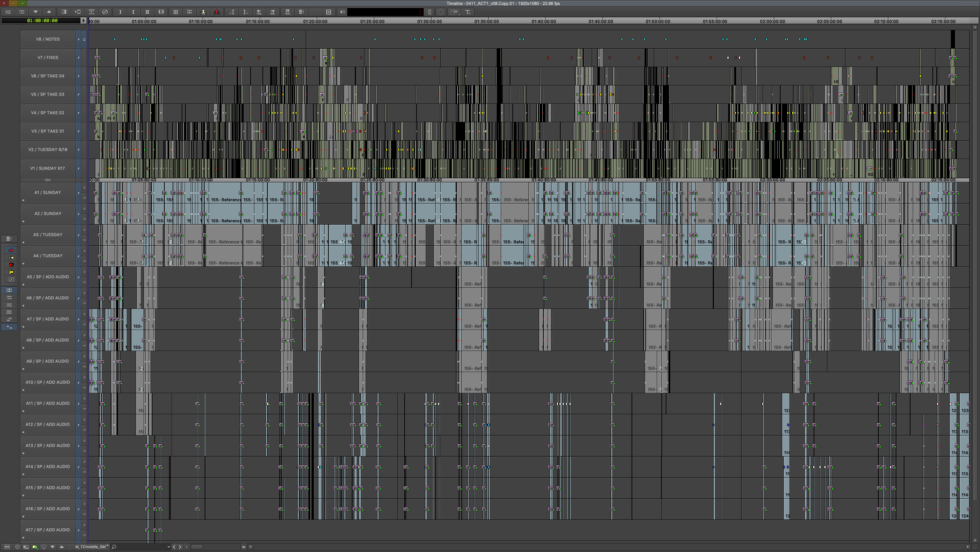Click the audio level meter display

(x=385, y=12)
